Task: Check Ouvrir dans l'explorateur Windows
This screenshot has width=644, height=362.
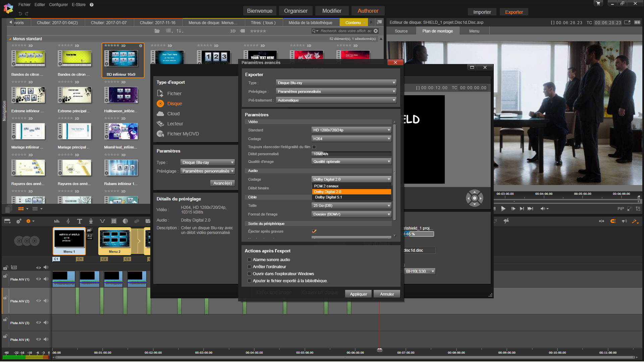Action: tap(249, 274)
